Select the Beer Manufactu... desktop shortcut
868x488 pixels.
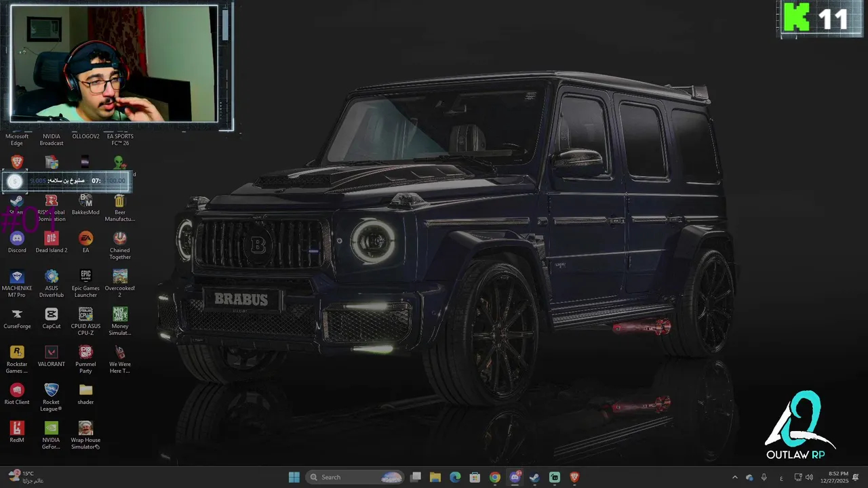(x=119, y=207)
